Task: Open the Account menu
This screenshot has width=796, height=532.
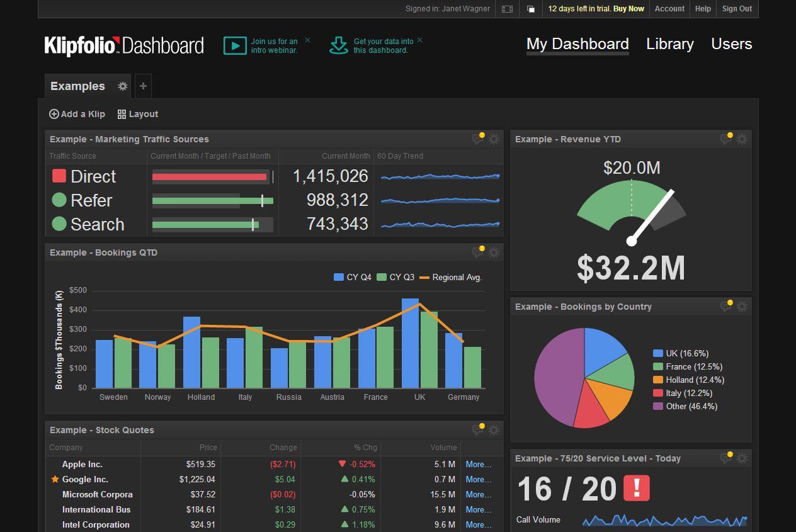Action: point(669,9)
